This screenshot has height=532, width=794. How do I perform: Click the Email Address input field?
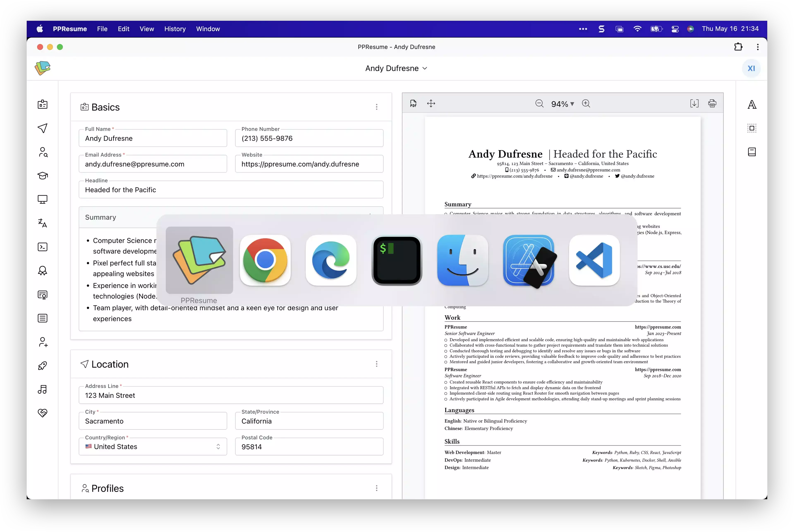coord(153,164)
